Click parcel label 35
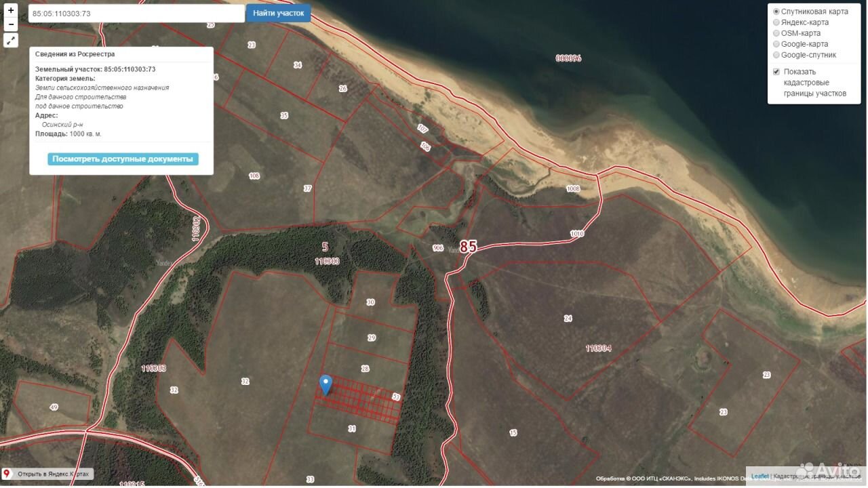 click(284, 115)
